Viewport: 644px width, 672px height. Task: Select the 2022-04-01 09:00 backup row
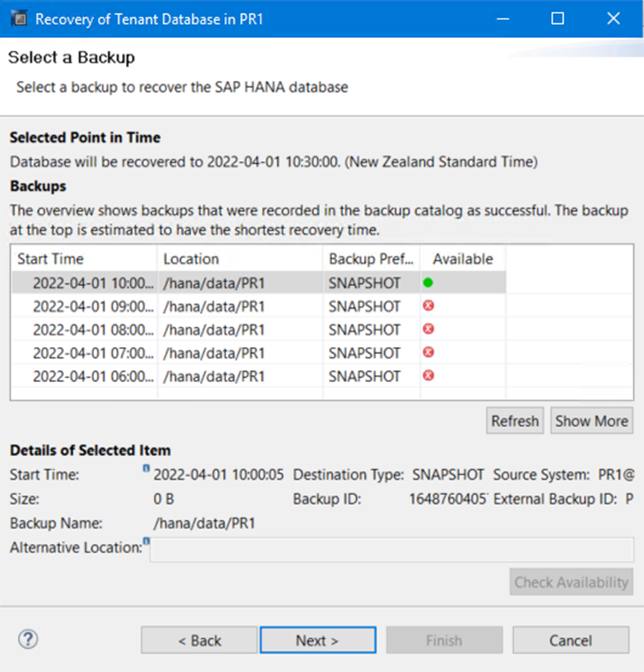click(x=259, y=306)
